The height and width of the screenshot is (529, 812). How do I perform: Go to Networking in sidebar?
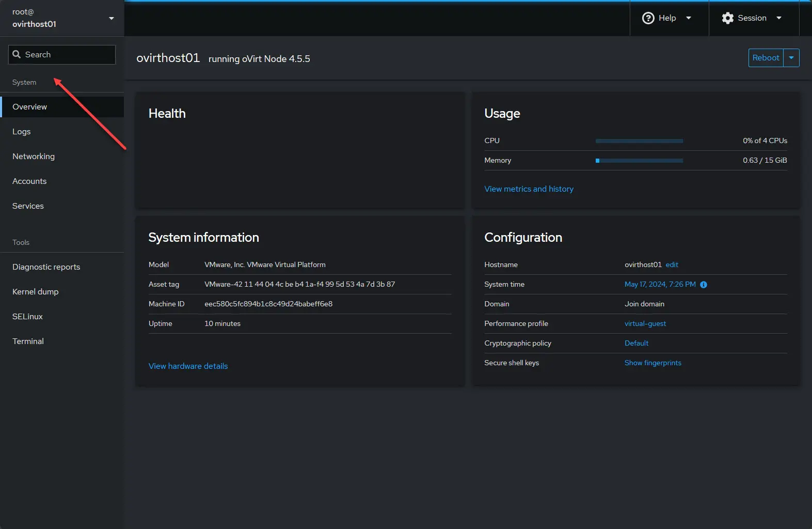34,157
